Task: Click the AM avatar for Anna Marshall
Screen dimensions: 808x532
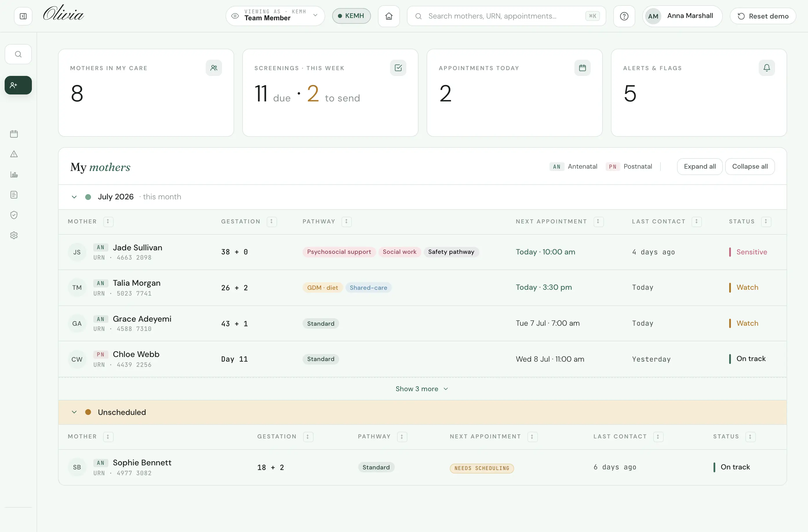Action: pos(653,16)
